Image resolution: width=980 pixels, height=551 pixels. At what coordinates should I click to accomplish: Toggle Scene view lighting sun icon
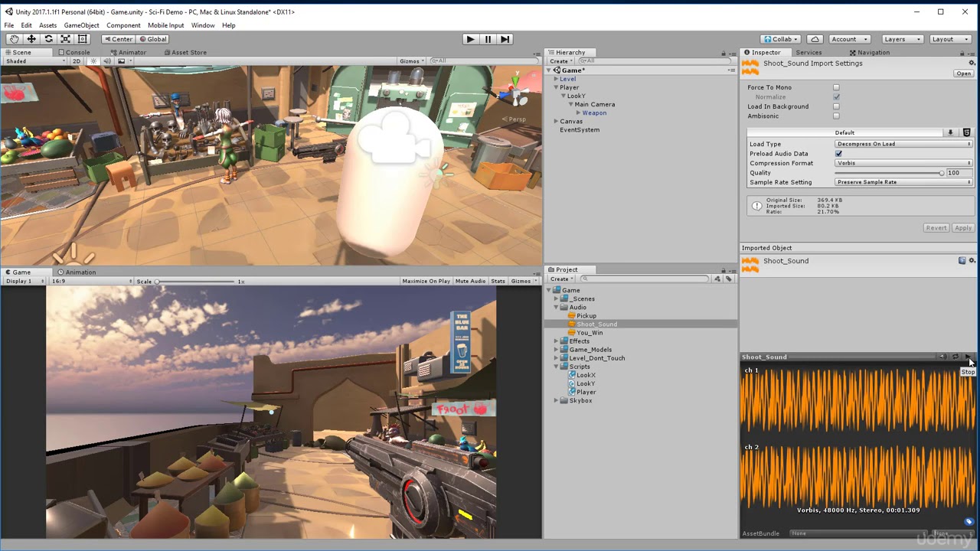click(x=94, y=61)
